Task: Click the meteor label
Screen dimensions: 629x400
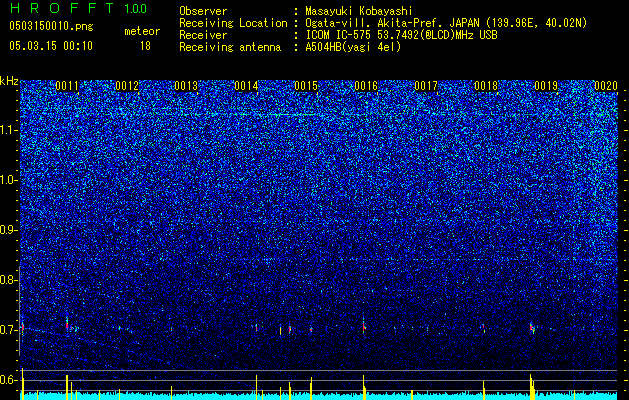Action: pos(142,31)
